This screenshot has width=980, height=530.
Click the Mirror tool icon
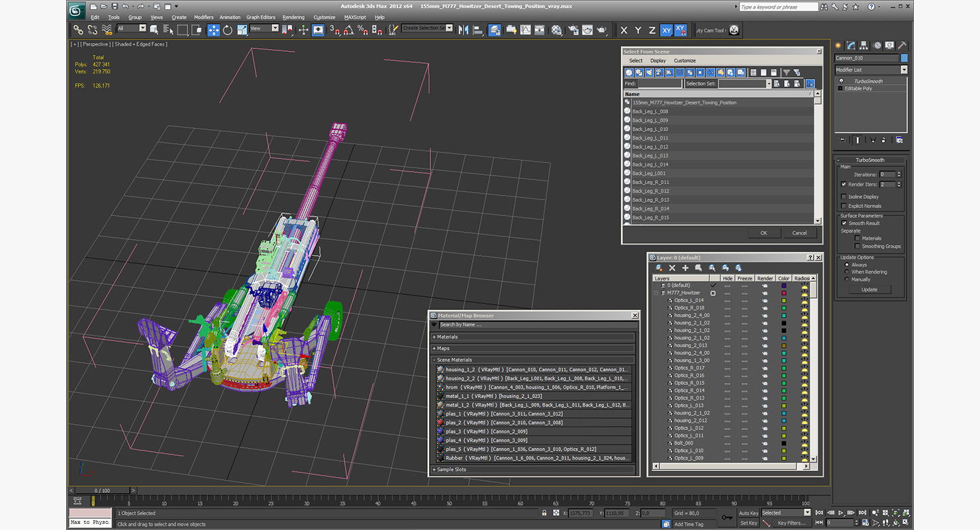464,30
